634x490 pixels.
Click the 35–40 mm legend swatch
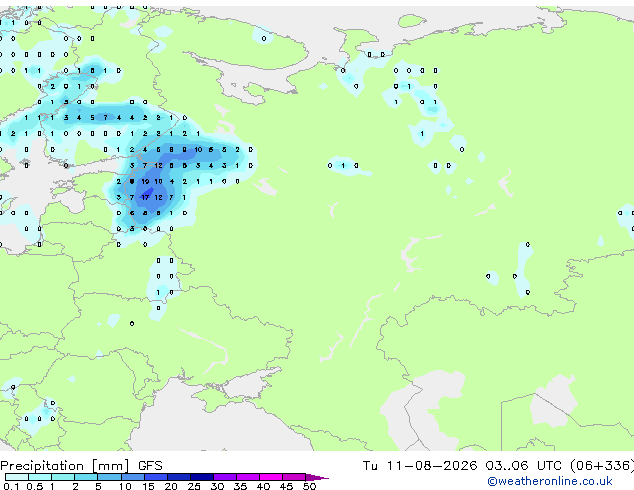[x=248, y=477]
